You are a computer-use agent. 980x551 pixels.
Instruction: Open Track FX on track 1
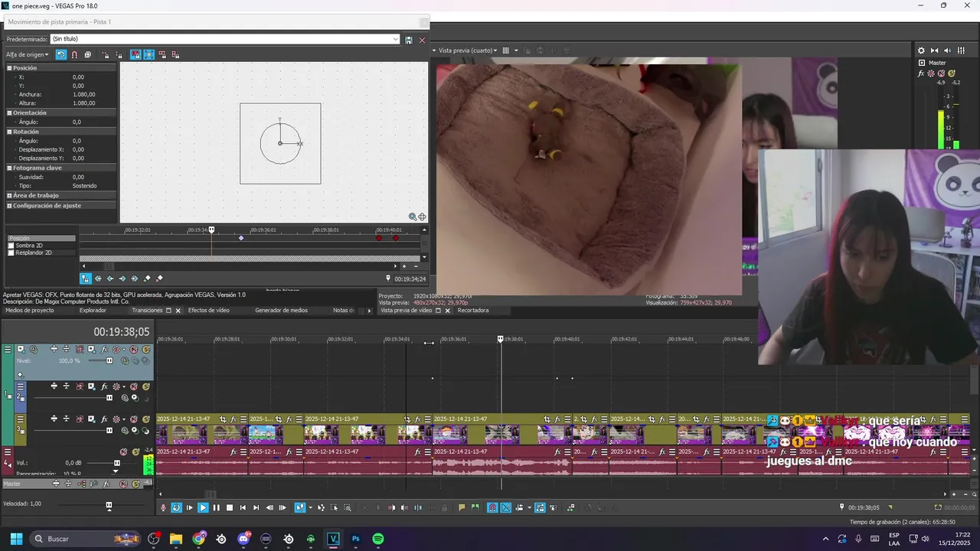click(104, 349)
